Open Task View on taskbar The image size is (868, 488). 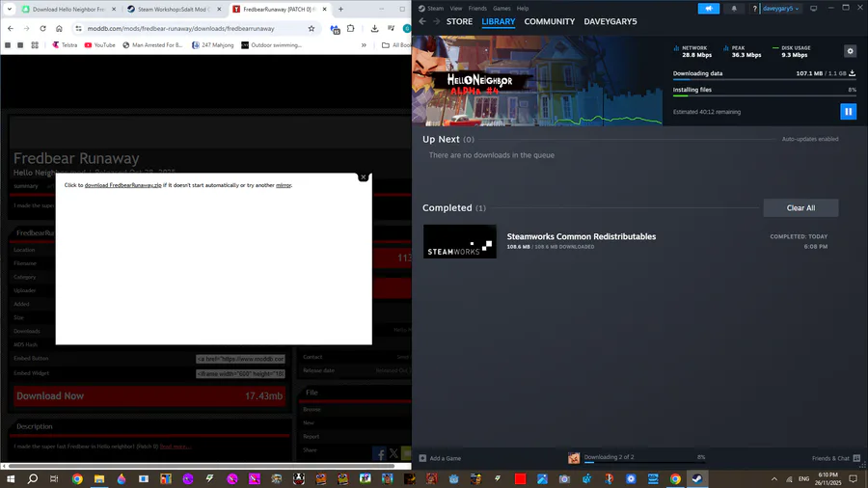tap(54, 478)
